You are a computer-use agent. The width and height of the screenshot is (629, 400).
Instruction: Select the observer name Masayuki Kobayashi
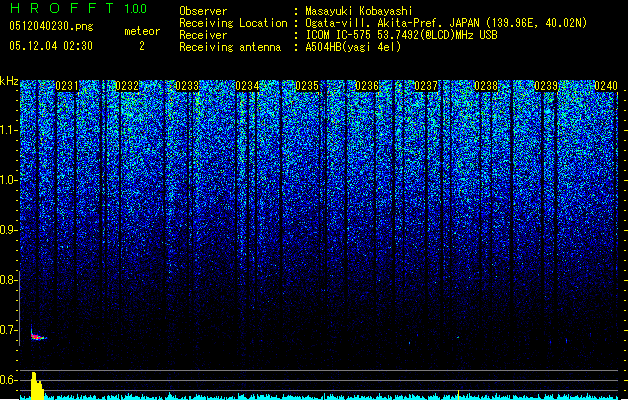coord(359,11)
